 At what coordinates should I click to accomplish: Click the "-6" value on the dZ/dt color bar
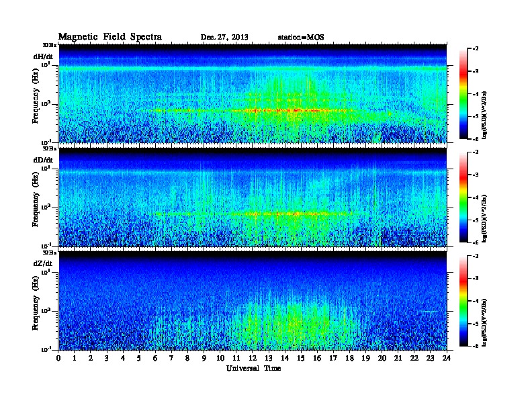point(476,346)
